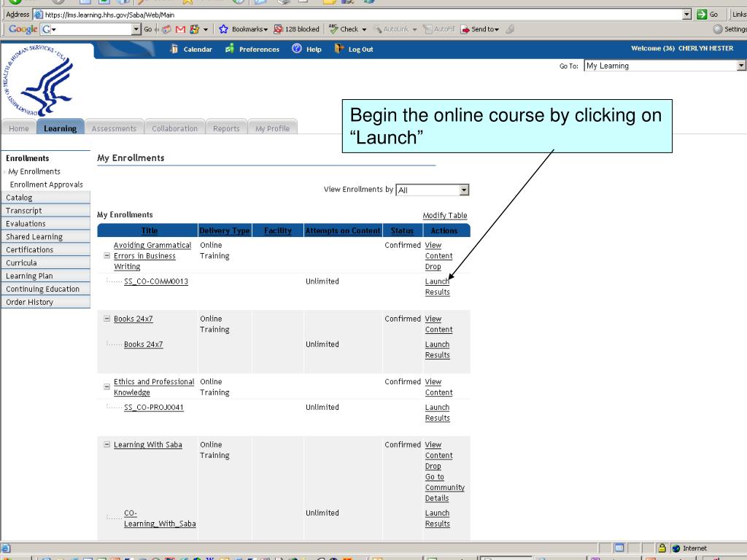Collapse the Avoiding Grammatical Errors course row
The height and width of the screenshot is (560, 747).
coord(107,256)
